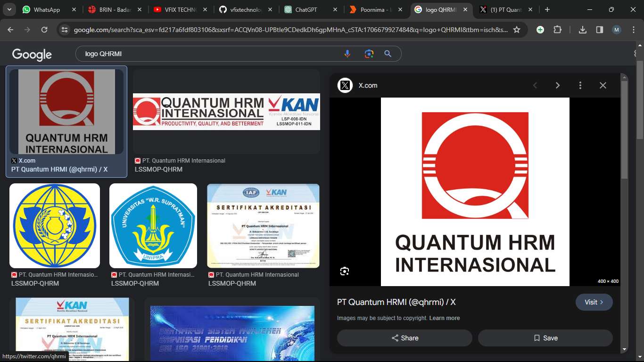Open the tab search dropdown arrow

9,9
